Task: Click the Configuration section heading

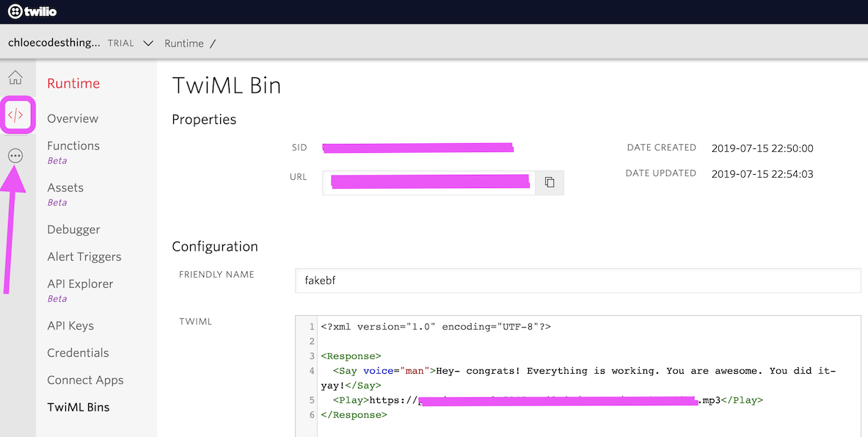Action: pos(215,247)
